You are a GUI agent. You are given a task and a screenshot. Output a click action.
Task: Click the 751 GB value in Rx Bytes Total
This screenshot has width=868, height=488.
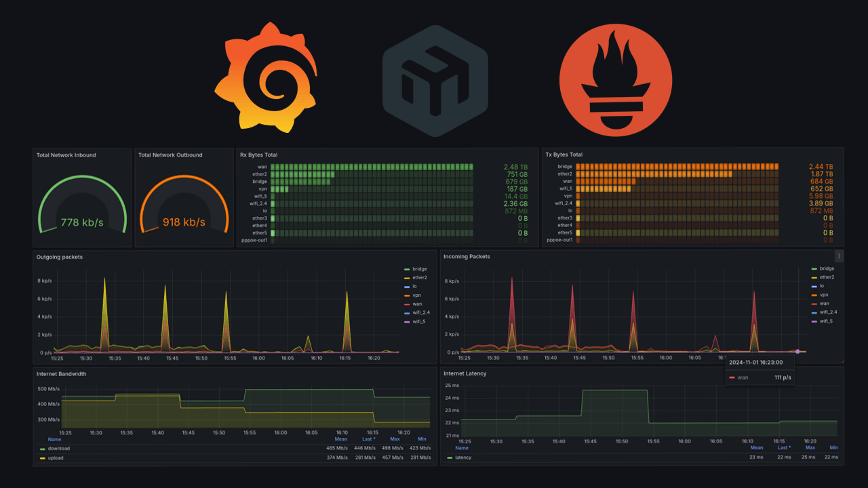tap(517, 174)
